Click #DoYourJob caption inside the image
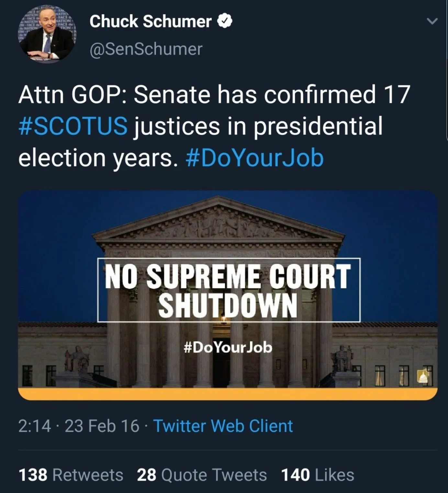The image size is (448, 493). point(228,348)
